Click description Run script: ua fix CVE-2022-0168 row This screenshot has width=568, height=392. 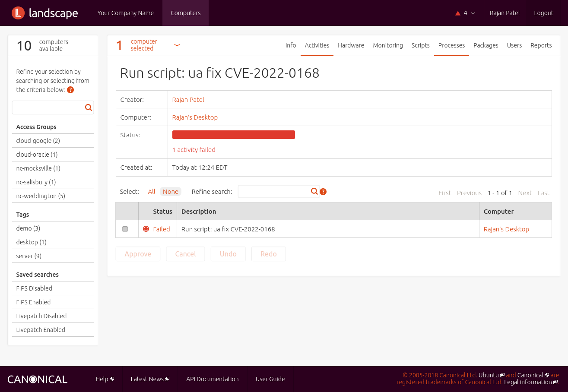coord(228,229)
